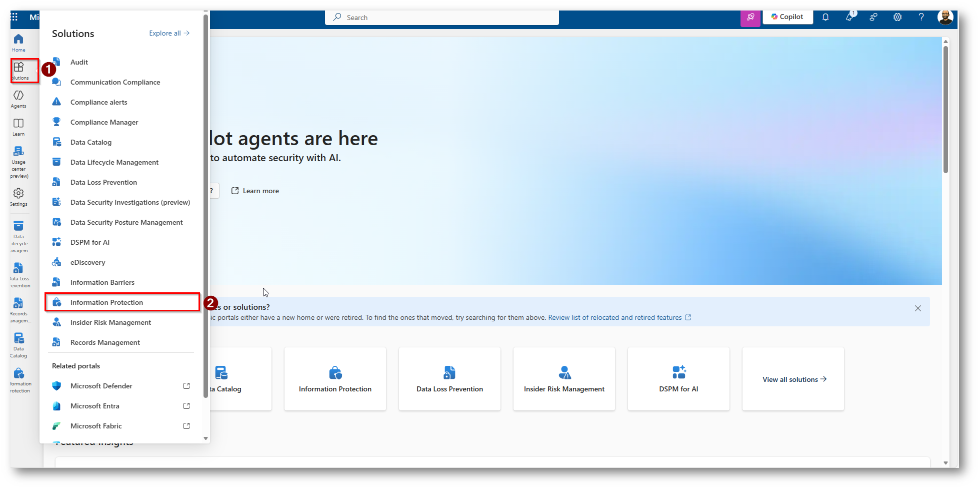The width and height of the screenshot is (980, 489).
Task: Toggle the Solutions icon in the left rail
Action: 19,71
